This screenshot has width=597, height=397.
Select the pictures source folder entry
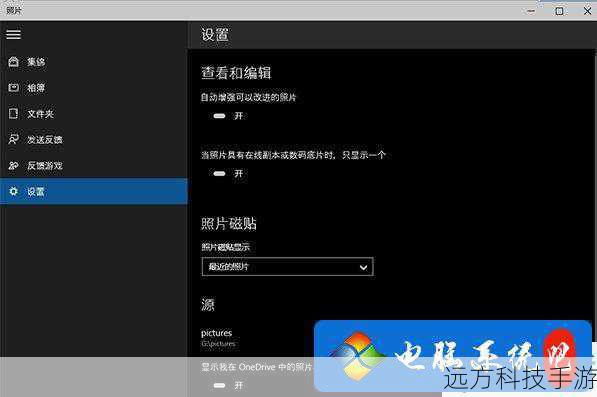click(218, 338)
